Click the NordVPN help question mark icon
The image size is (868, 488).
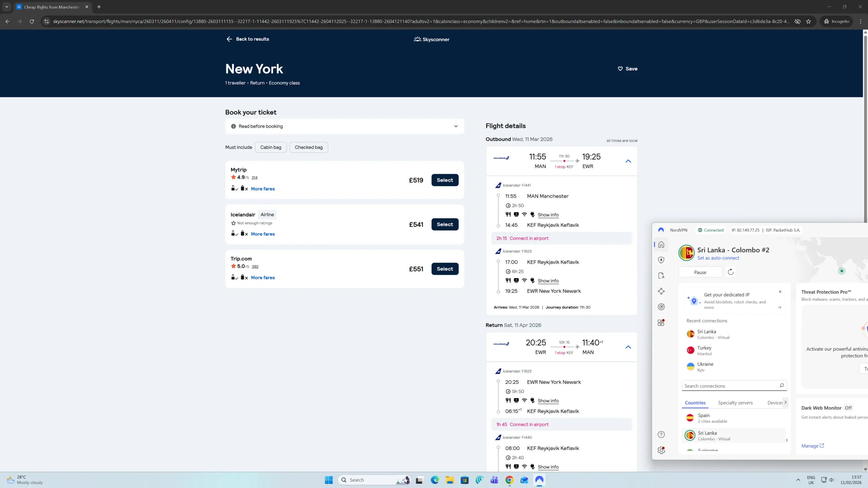click(x=661, y=434)
